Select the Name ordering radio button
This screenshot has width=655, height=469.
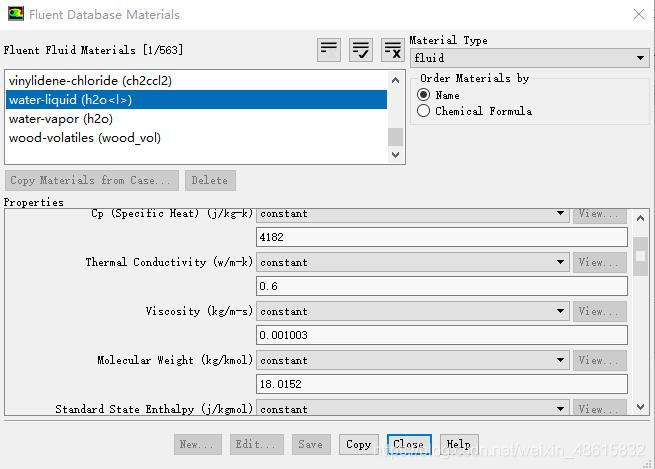[x=423, y=95]
